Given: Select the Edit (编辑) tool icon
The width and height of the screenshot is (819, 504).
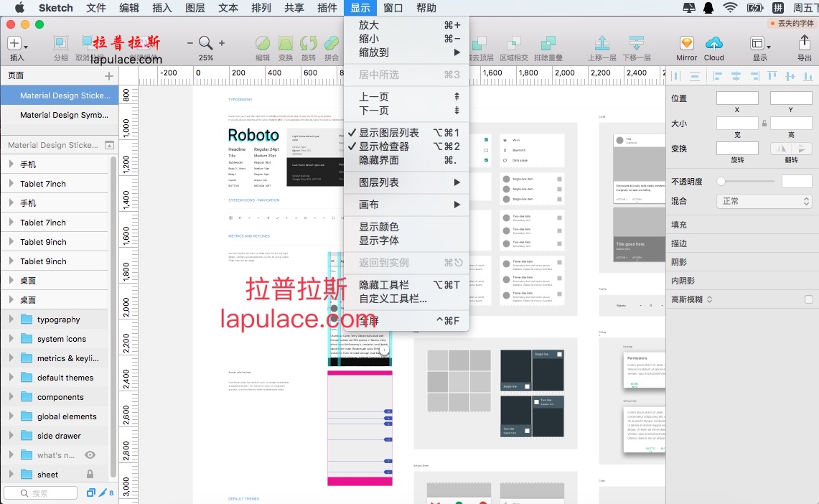Looking at the screenshot, I should click(x=263, y=43).
